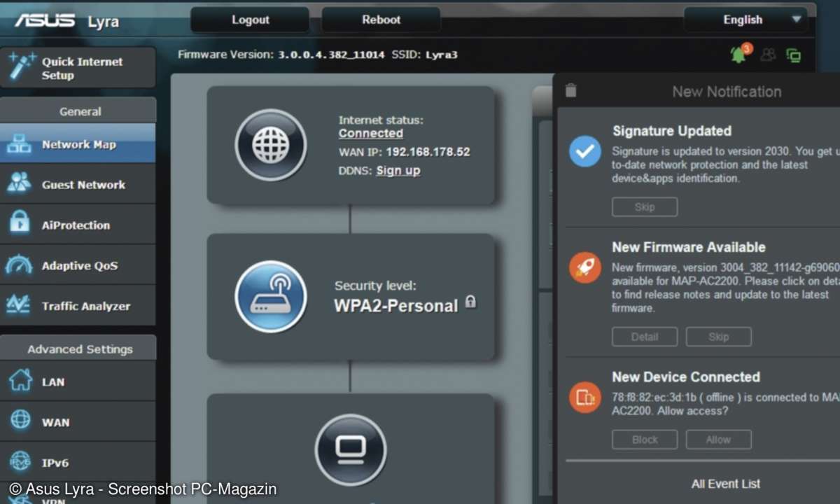Click the LAN house icon
Viewport: 840px width, 504px height.
pos(20,381)
